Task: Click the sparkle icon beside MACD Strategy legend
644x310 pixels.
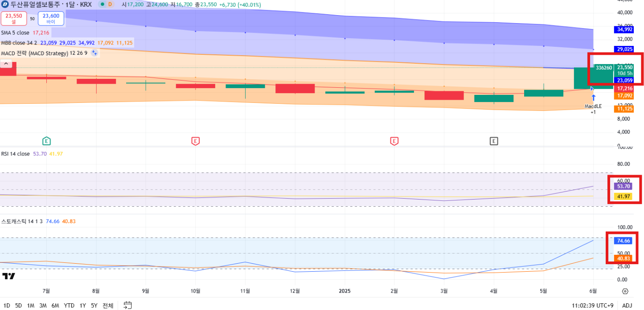Action: tap(94, 53)
